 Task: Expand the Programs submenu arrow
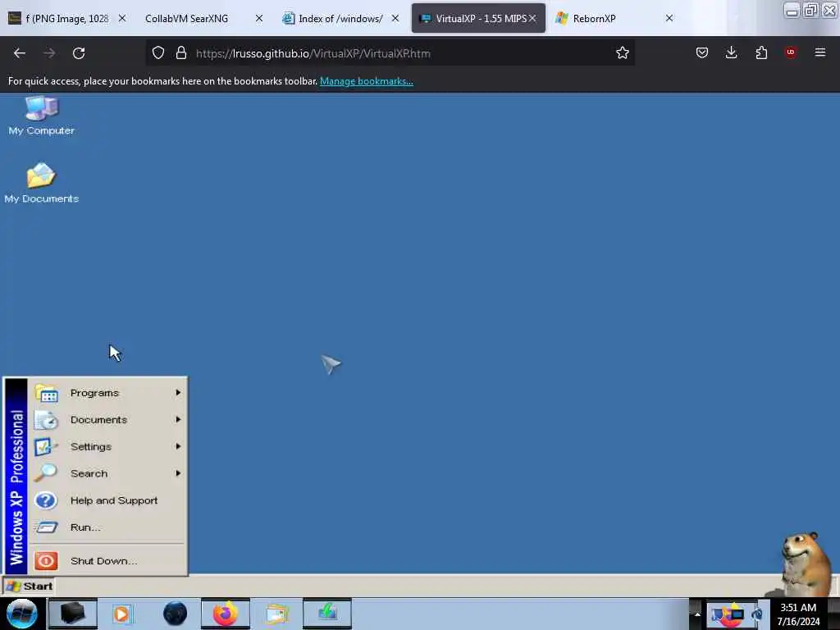tap(178, 393)
